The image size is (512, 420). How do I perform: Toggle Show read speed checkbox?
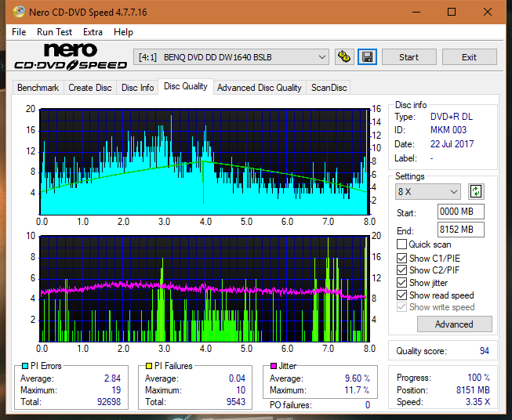(x=401, y=295)
